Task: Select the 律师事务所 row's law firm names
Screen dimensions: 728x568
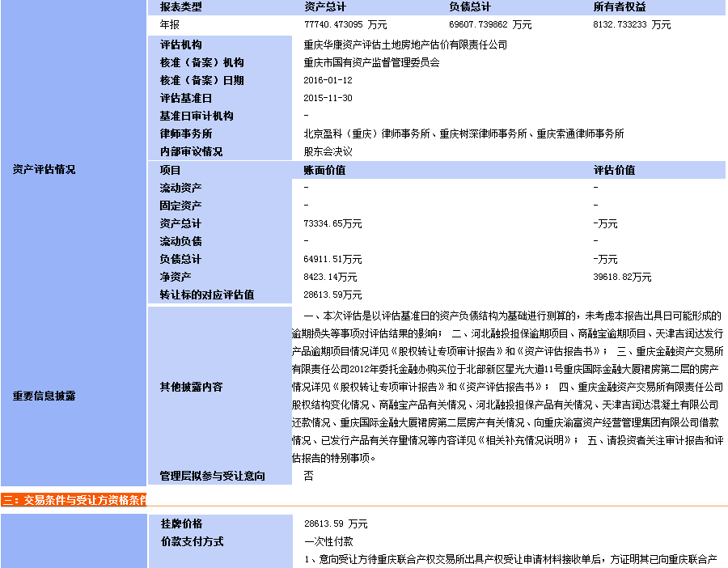Action: pos(463,134)
